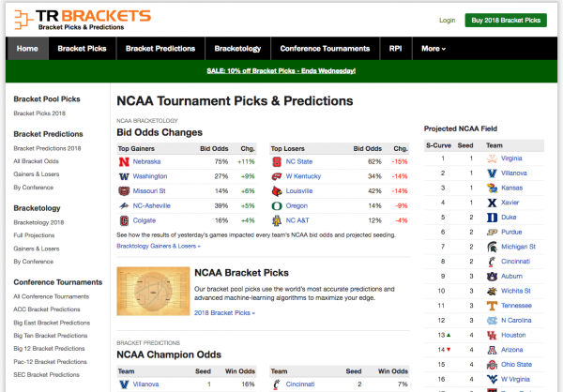Click the Ohio State logo icon

coord(492,365)
